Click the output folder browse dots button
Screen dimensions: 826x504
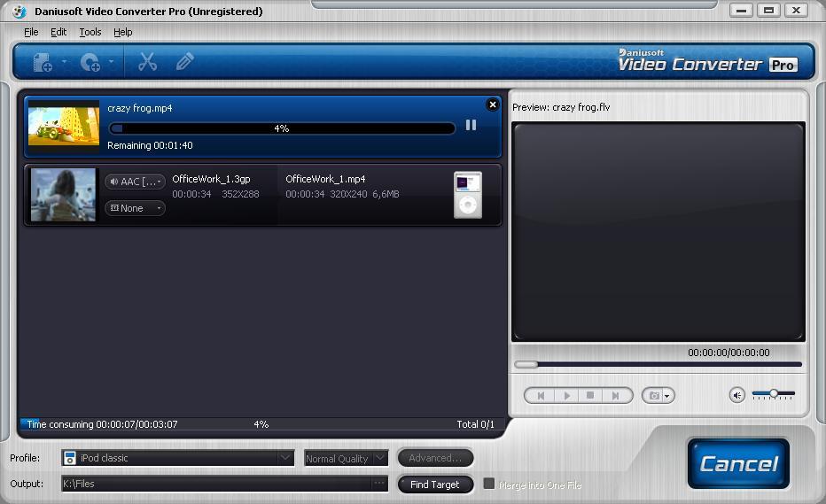pos(379,484)
